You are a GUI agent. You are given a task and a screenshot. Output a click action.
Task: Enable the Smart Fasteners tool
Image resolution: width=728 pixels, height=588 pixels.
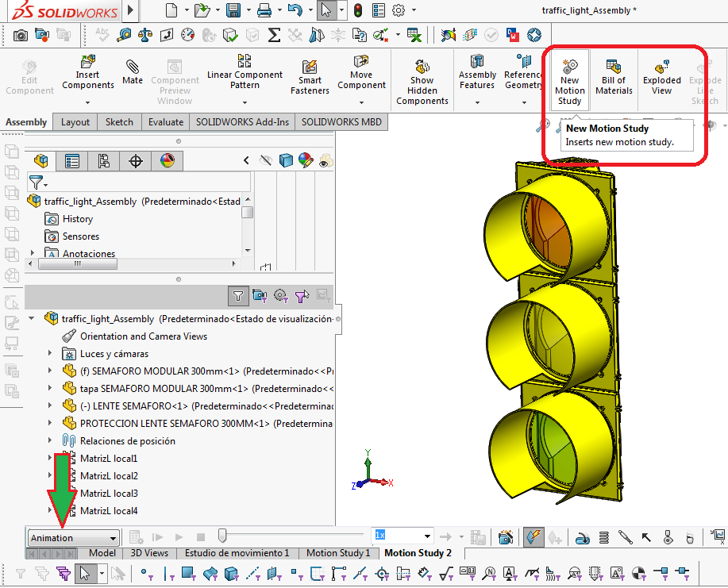309,75
